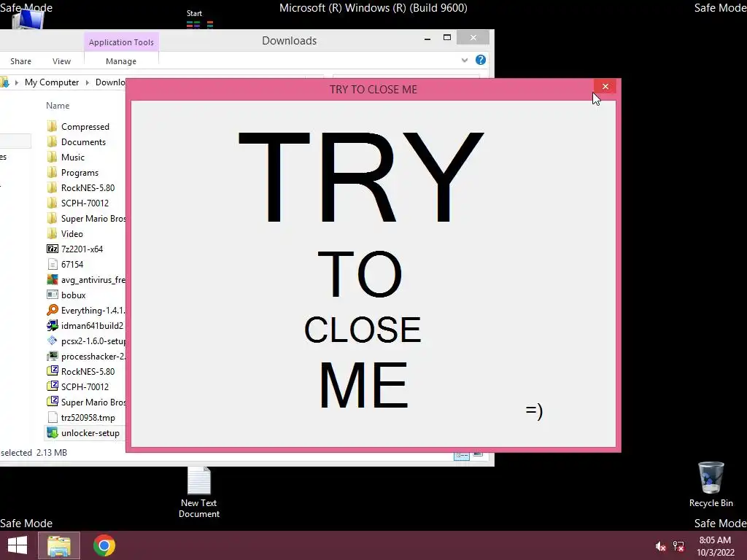This screenshot has width=747, height=560.
Task: Open the Share ribbon tab
Action: pos(21,61)
